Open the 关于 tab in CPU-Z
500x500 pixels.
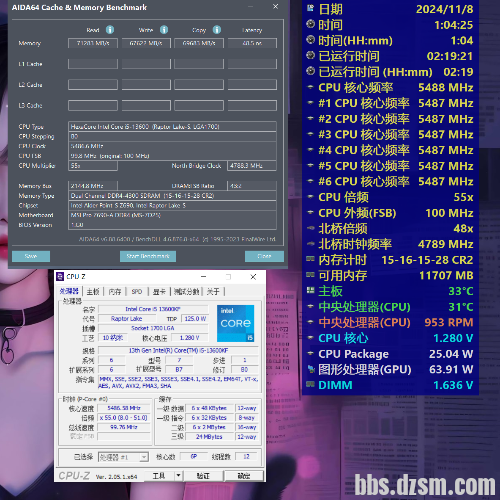pos(213,292)
